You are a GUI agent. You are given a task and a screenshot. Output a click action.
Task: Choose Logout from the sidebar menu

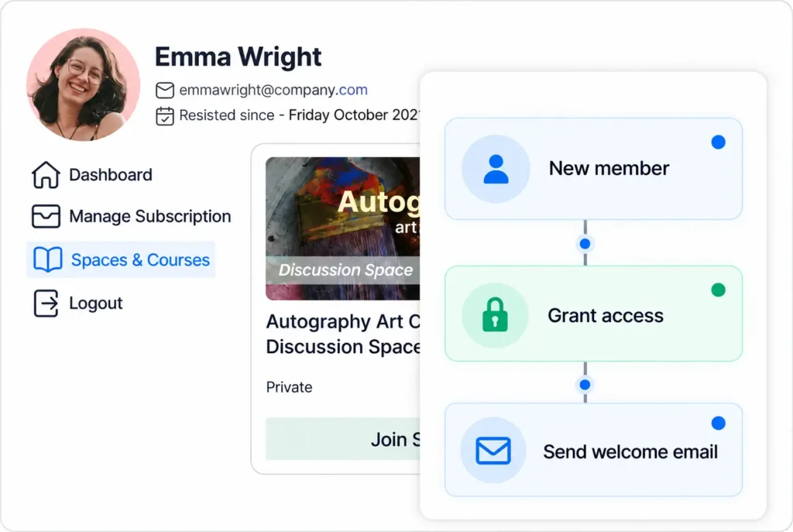(78, 304)
